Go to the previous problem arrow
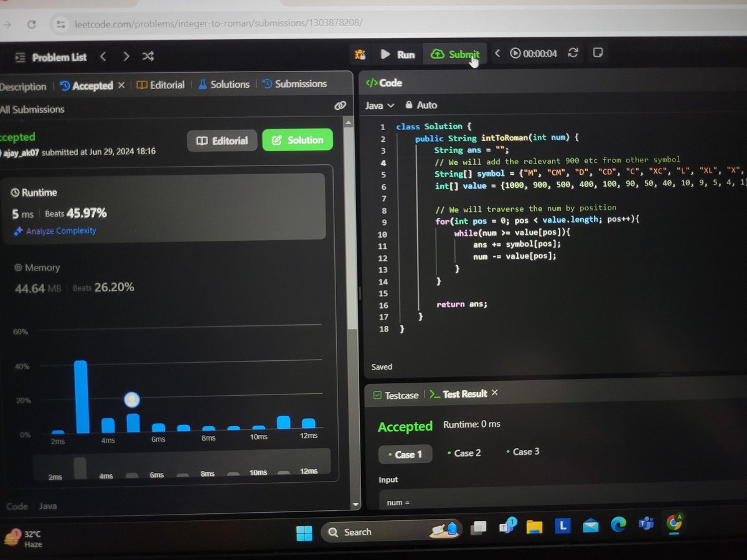 103,57
